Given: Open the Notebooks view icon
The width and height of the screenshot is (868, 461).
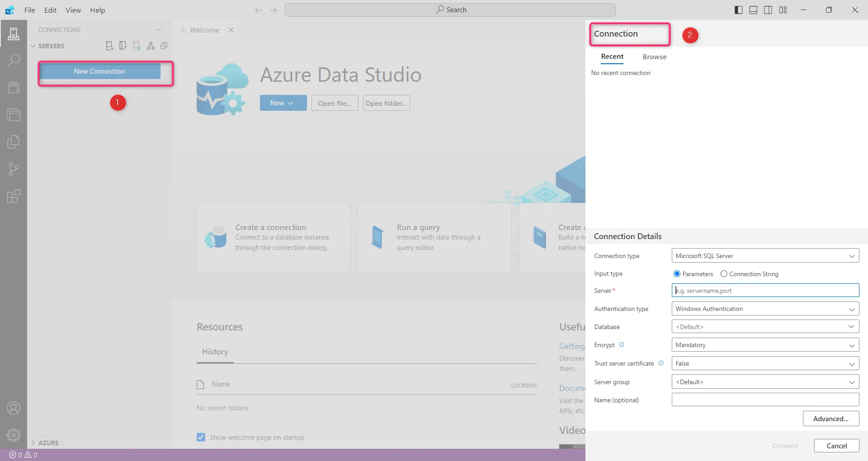Looking at the screenshot, I should click(14, 88).
